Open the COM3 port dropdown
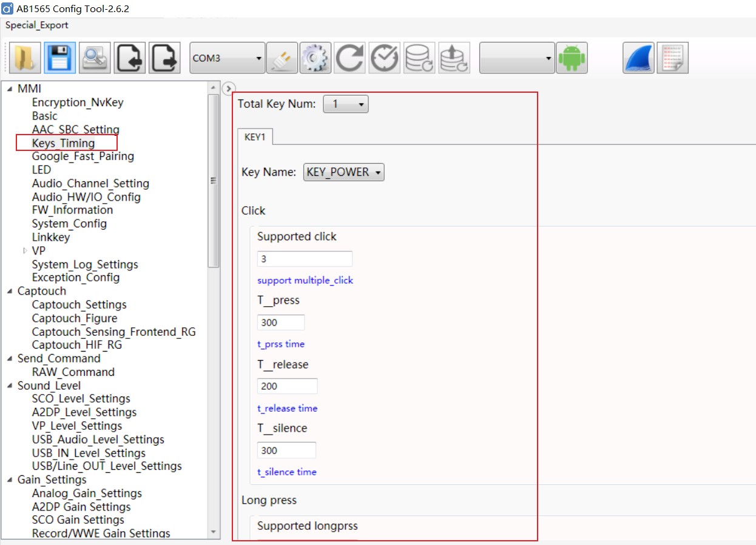 point(228,58)
